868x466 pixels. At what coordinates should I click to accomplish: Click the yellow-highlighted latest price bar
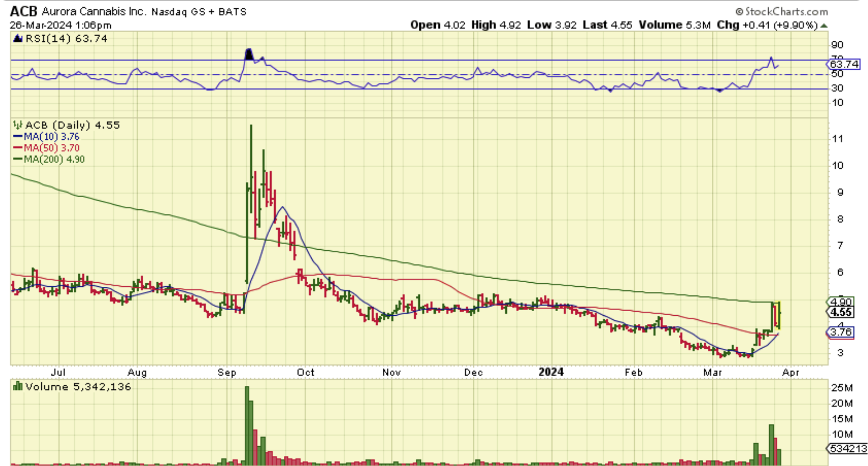(x=779, y=315)
